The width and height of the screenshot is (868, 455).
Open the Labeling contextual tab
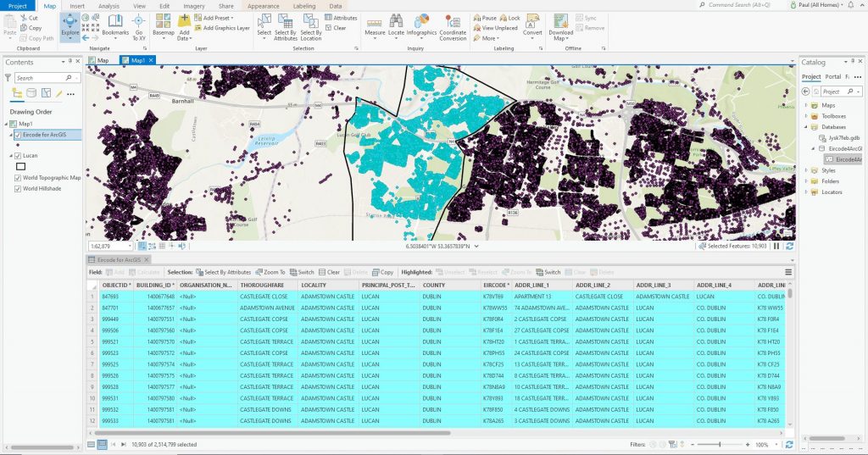[x=304, y=6]
